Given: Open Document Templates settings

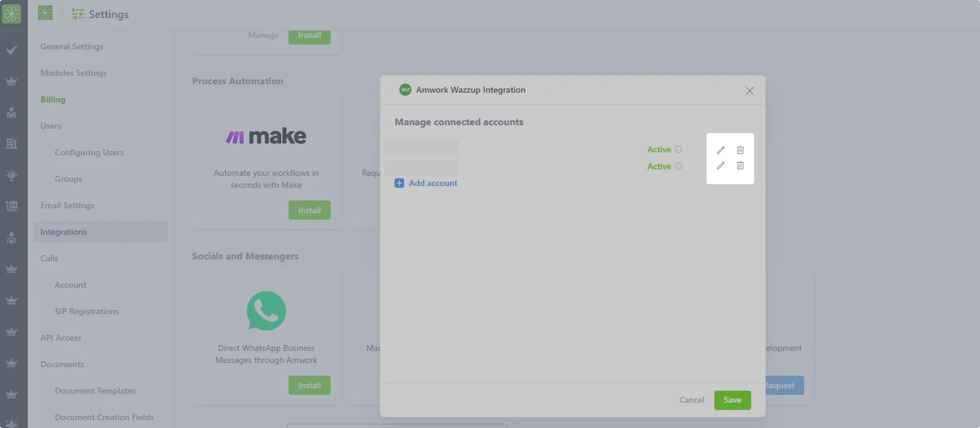Looking at the screenshot, I should click(95, 391).
